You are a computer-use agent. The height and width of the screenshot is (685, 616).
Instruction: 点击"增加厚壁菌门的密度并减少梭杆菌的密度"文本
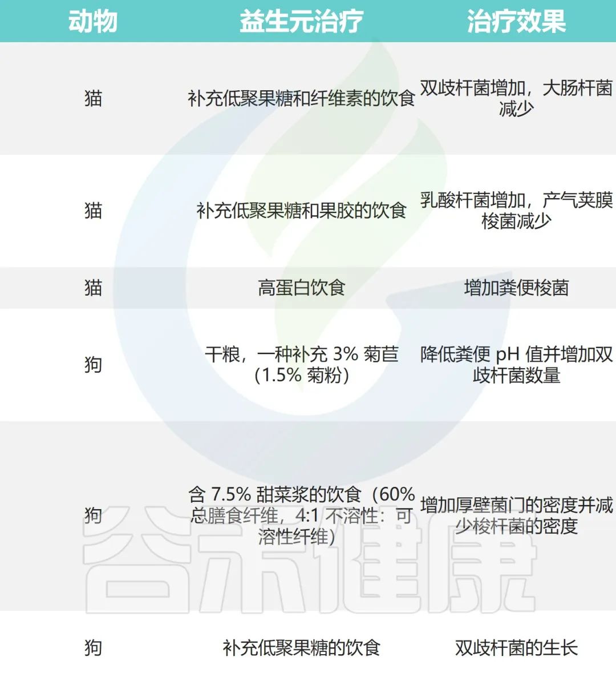[515, 515]
